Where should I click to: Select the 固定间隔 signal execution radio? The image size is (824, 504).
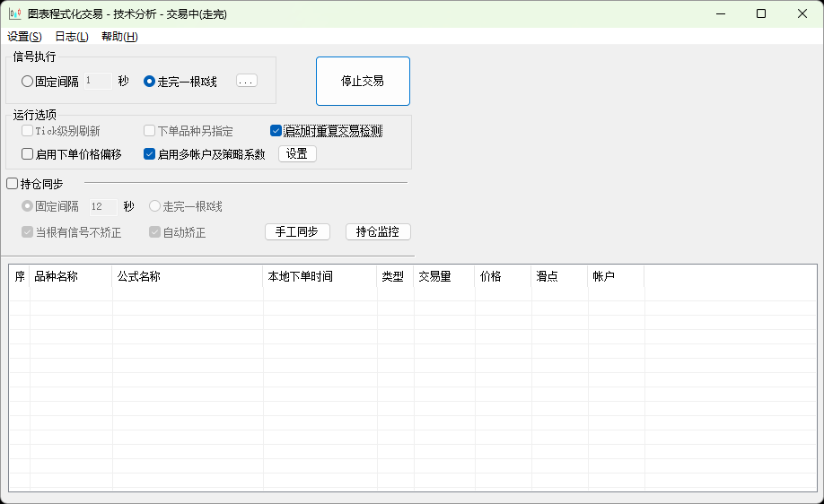(x=28, y=82)
